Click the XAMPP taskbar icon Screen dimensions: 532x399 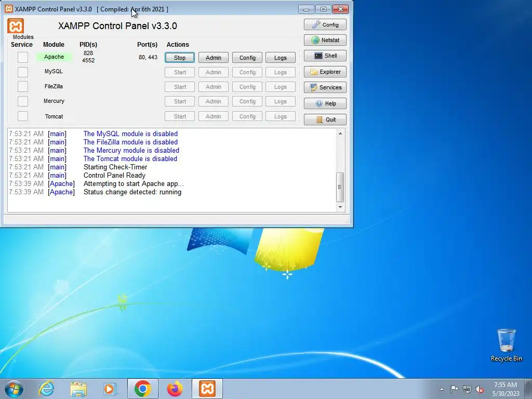tap(207, 389)
